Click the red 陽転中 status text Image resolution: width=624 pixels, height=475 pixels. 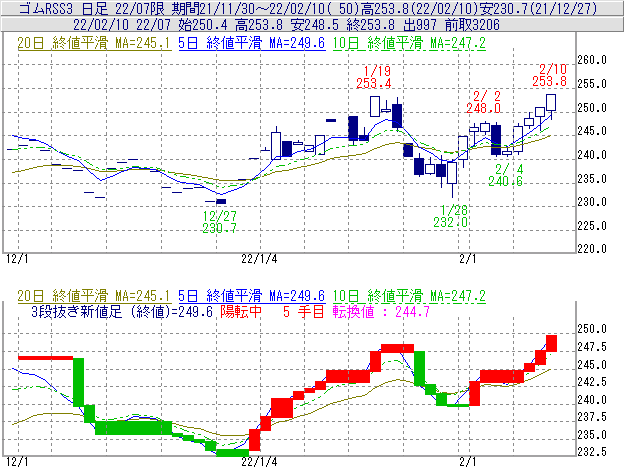(x=241, y=311)
